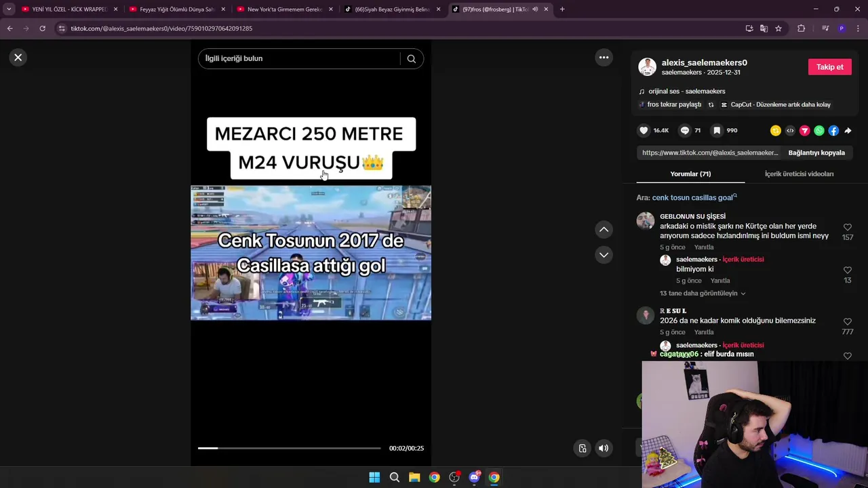This screenshot has height=488, width=868.
Task: Switch to İçerik üreticisi videoları tab
Action: pos(799,174)
